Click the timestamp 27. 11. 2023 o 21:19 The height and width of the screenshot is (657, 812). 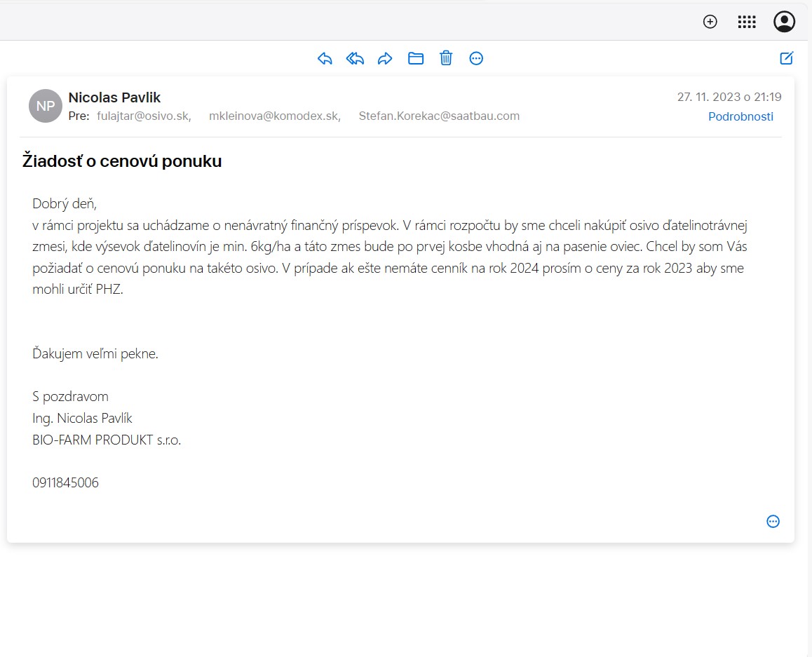coord(729,97)
